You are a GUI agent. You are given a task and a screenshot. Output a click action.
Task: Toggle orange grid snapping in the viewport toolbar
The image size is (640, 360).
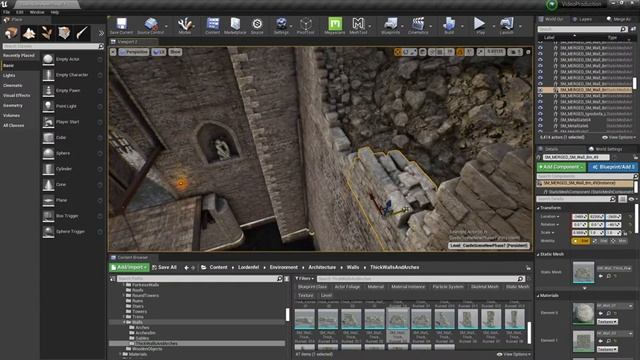coord(460,52)
